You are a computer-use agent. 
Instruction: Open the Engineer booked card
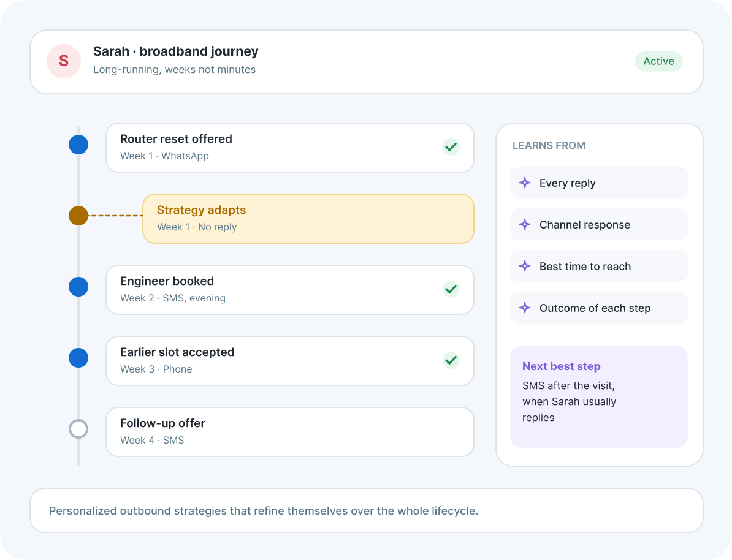(x=290, y=290)
